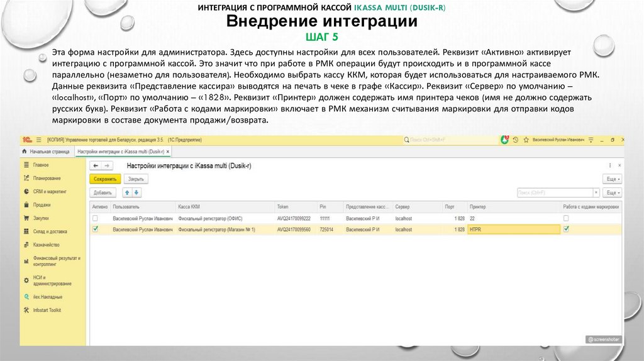Image resolution: width=644 pixels, height=361 pixels.
Task: Close the Настройки интеграции tab
Action: 167,152
